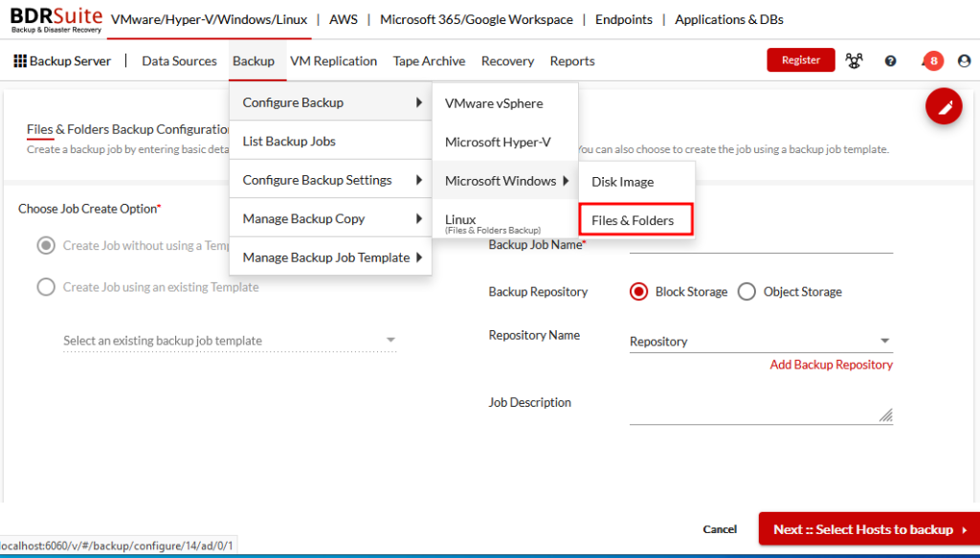Expand the Microsoft Windows submenu
The height and width of the screenshot is (558, 980).
click(x=505, y=181)
